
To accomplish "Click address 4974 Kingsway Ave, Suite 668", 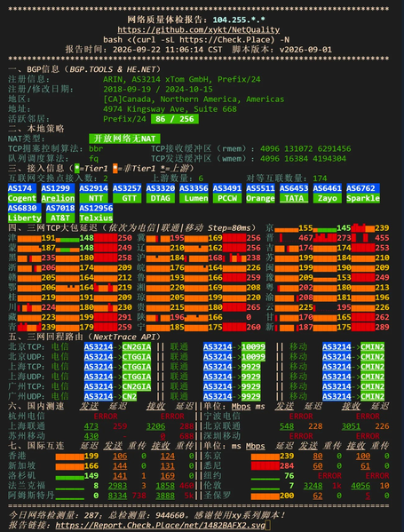I will [x=170, y=109].
